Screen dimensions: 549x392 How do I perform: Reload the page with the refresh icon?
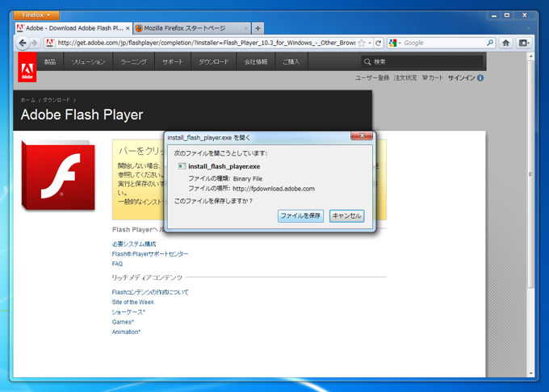point(378,43)
